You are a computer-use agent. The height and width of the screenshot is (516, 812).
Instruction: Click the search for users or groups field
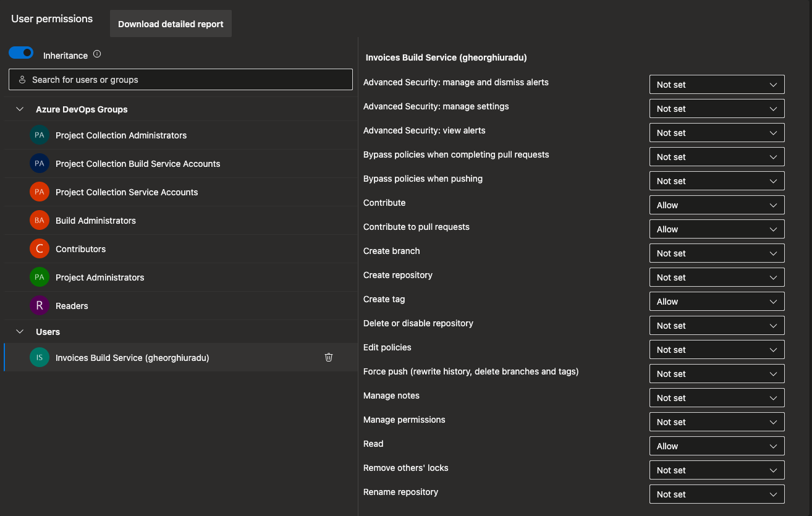click(180, 79)
